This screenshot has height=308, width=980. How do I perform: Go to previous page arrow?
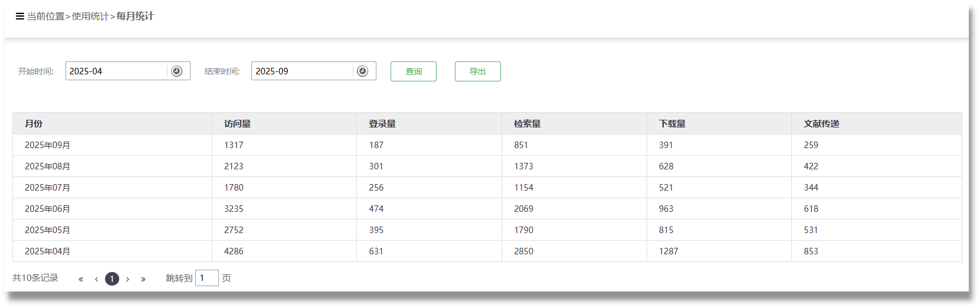click(x=96, y=279)
